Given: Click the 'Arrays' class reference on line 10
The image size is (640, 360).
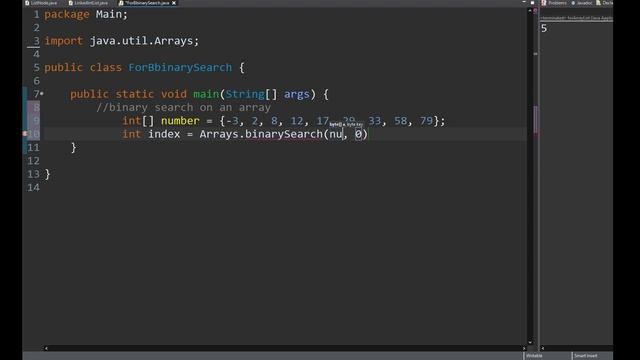Looking at the screenshot, I should 219,134.
